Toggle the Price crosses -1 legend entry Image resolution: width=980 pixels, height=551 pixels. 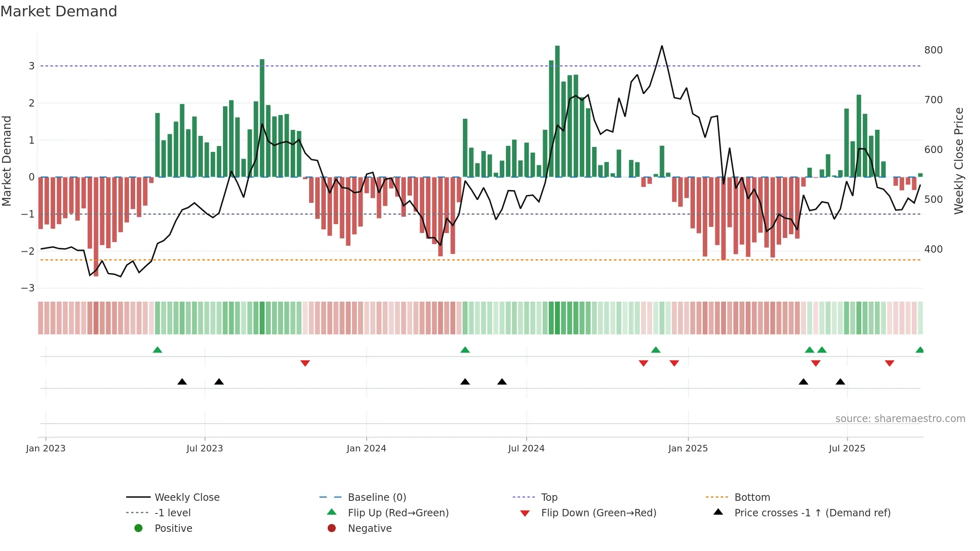pos(802,513)
